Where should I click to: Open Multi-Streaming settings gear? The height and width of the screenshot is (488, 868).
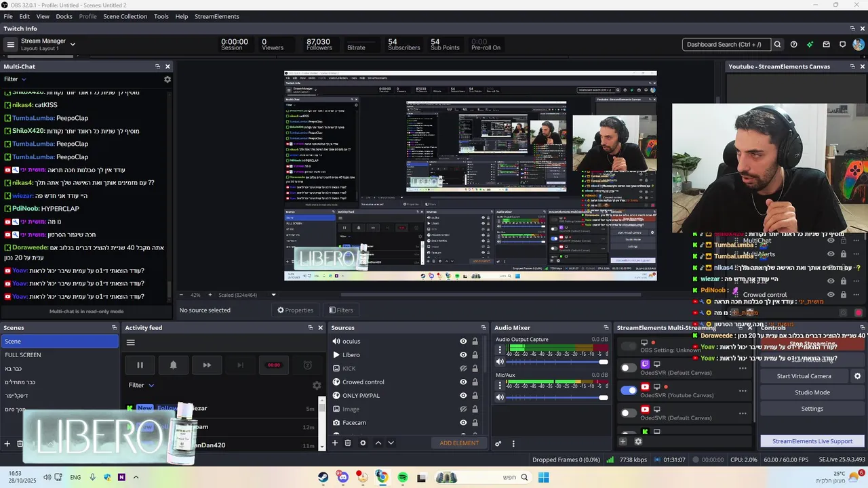click(x=638, y=441)
